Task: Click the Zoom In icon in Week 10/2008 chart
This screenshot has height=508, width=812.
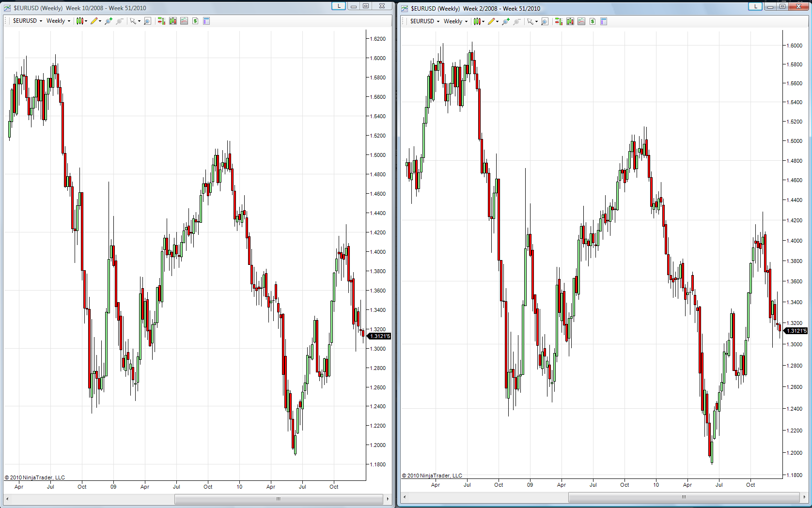Action: point(109,21)
